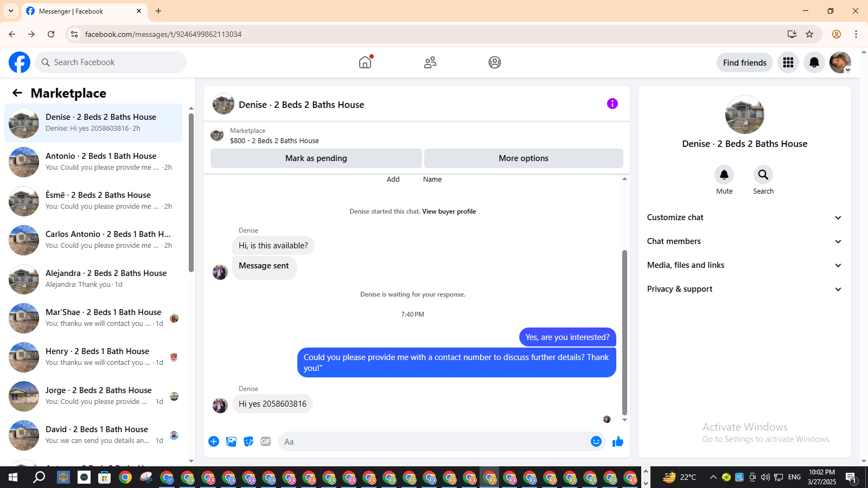Click the chat messages scrollbar
Viewport: 868px width, 488px height.
pyautogui.click(x=624, y=332)
